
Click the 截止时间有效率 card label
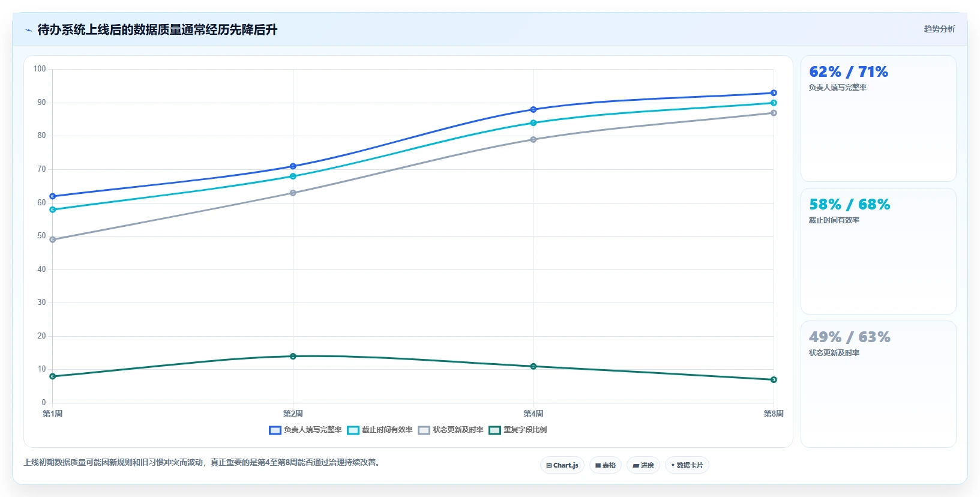[x=834, y=220]
